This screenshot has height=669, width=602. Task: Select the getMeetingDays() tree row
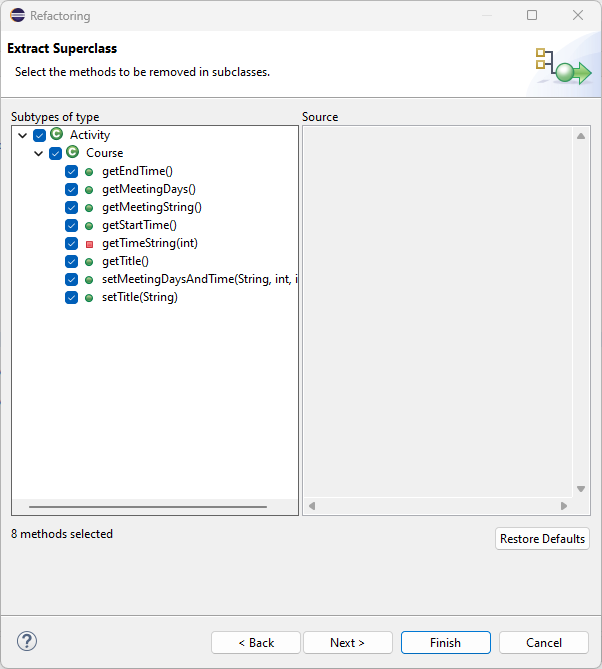149,189
